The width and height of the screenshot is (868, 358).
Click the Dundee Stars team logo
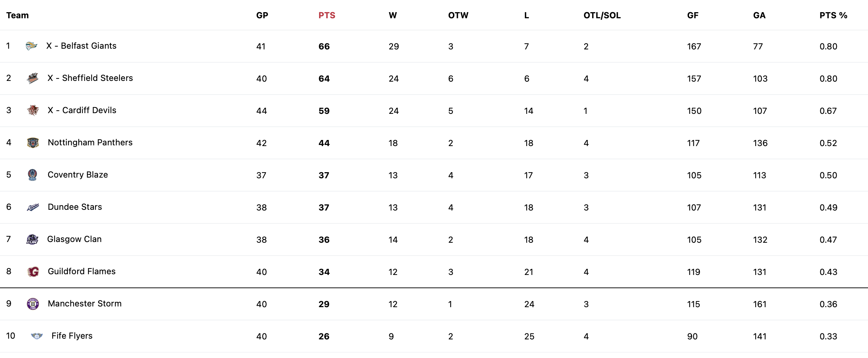(x=33, y=207)
